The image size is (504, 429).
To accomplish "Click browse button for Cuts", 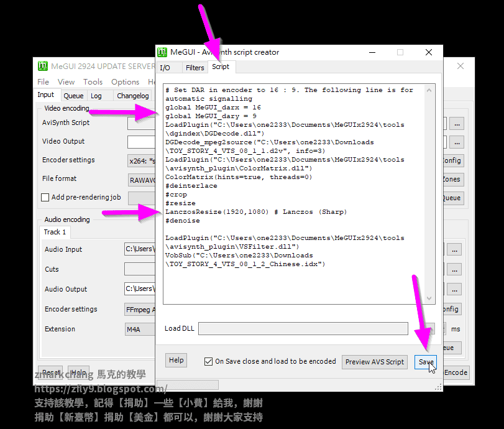I will pos(454,269).
